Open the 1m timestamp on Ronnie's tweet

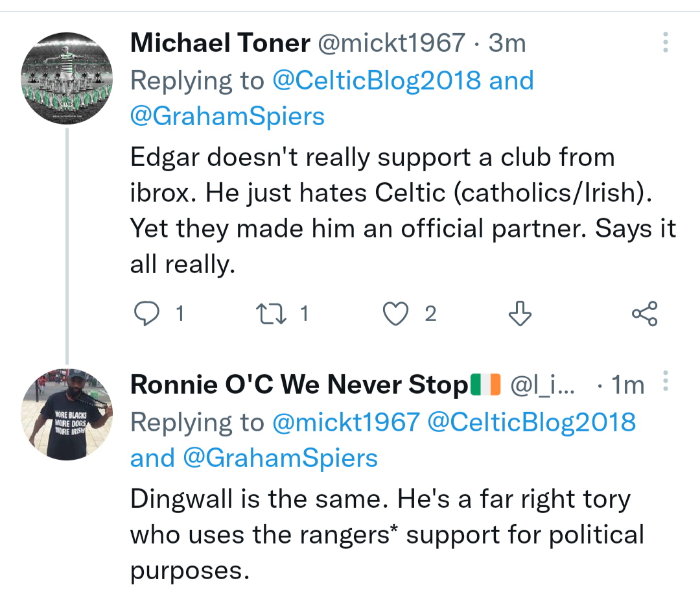(627, 385)
